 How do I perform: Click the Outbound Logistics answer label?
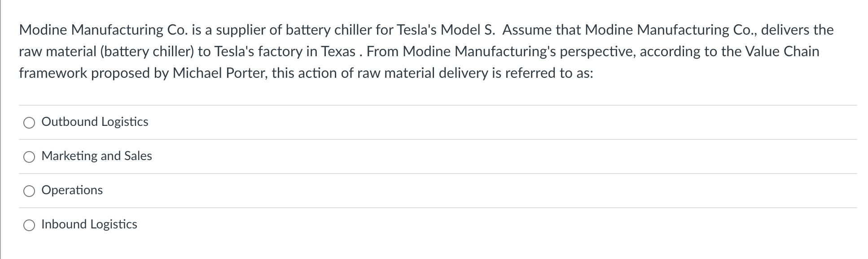pos(95,122)
